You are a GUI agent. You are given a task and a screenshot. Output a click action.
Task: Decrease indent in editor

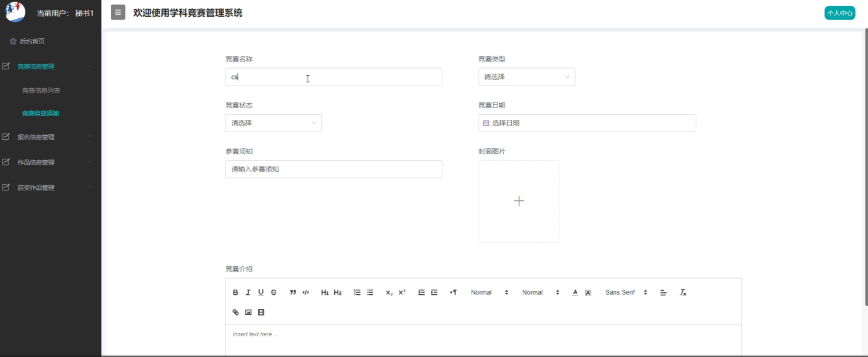[x=421, y=293]
